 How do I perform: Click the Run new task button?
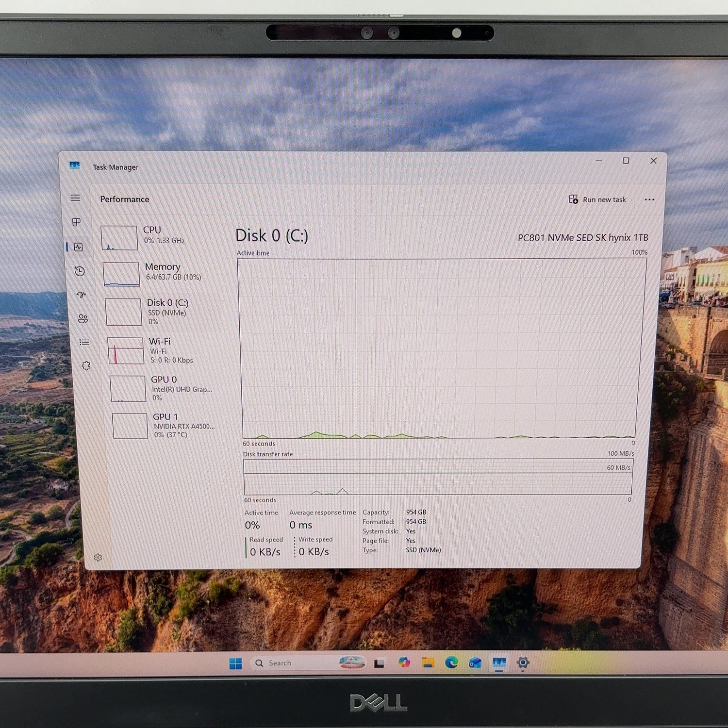point(597,199)
